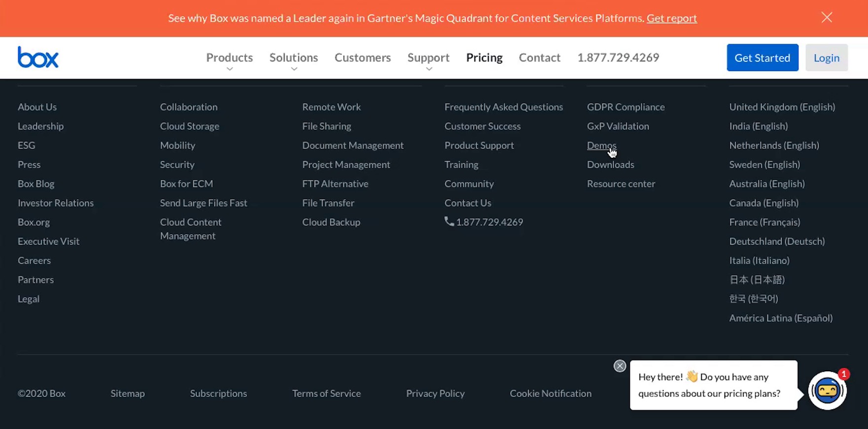Click the Get Started button

[x=762, y=58]
